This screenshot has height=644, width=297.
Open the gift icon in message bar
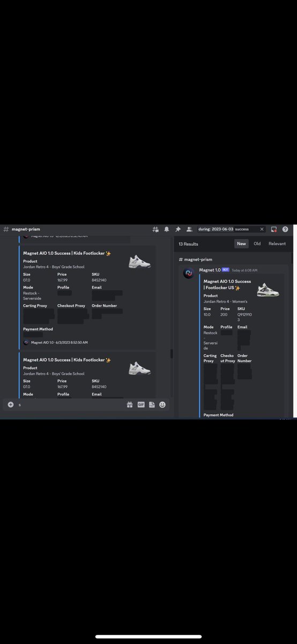[130, 405]
